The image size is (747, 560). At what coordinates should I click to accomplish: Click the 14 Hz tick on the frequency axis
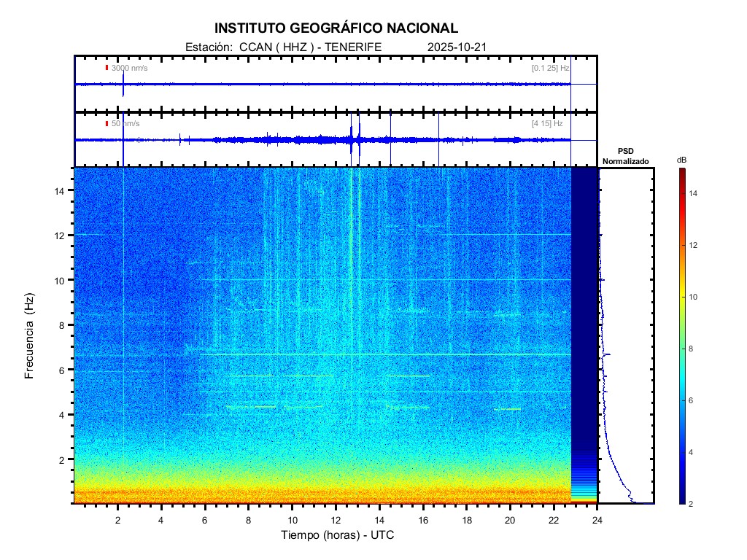coord(63,190)
